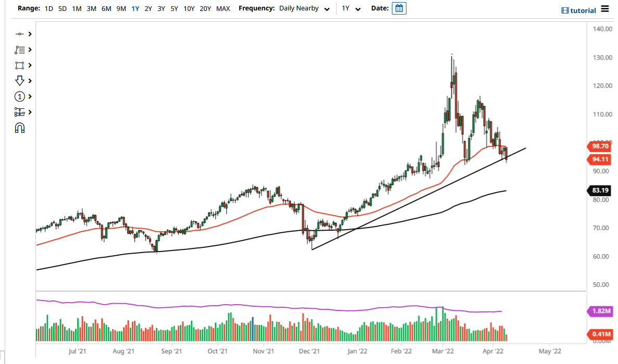Open the annotations list tool
The width and height of the screenshot is (618, 364).
(20, 49)
